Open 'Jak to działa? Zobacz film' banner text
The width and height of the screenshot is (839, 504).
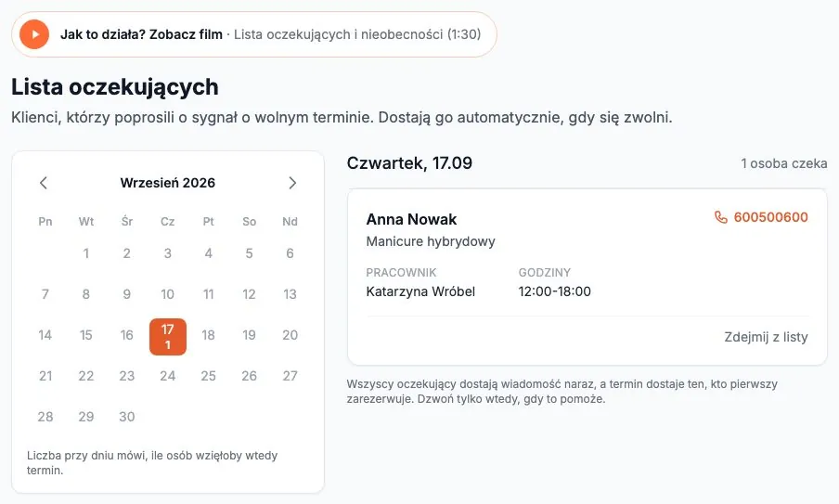[x=141, y=34]
